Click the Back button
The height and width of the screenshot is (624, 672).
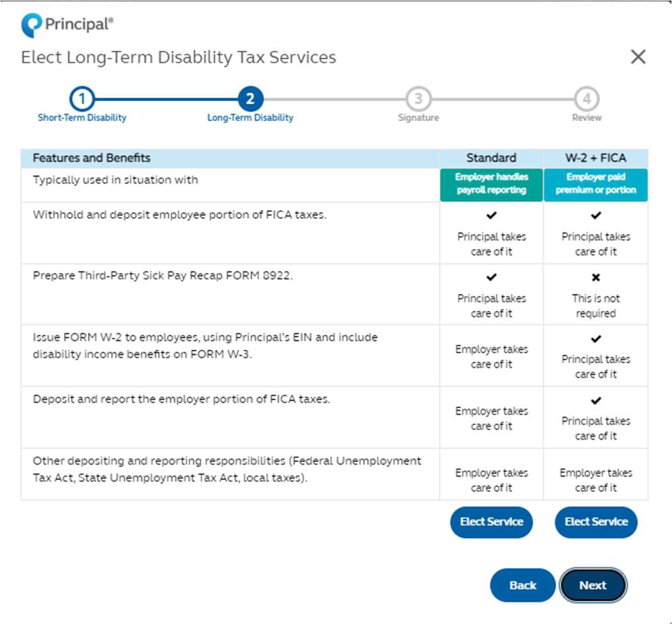point(522,585)
